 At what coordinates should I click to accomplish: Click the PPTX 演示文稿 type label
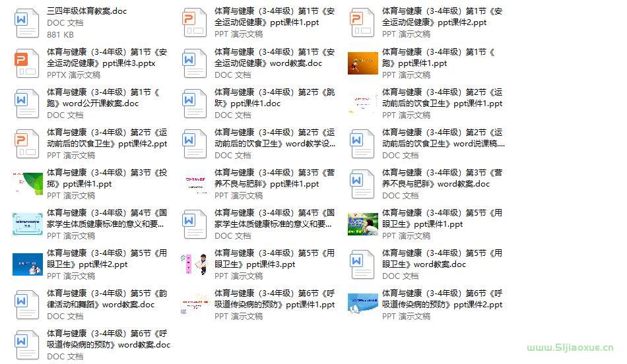point(73,75)
